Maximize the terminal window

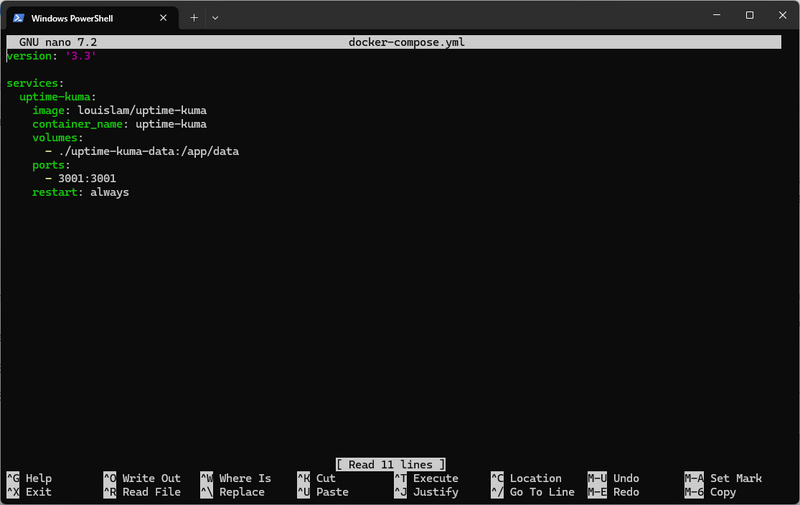tap(749, 16)
